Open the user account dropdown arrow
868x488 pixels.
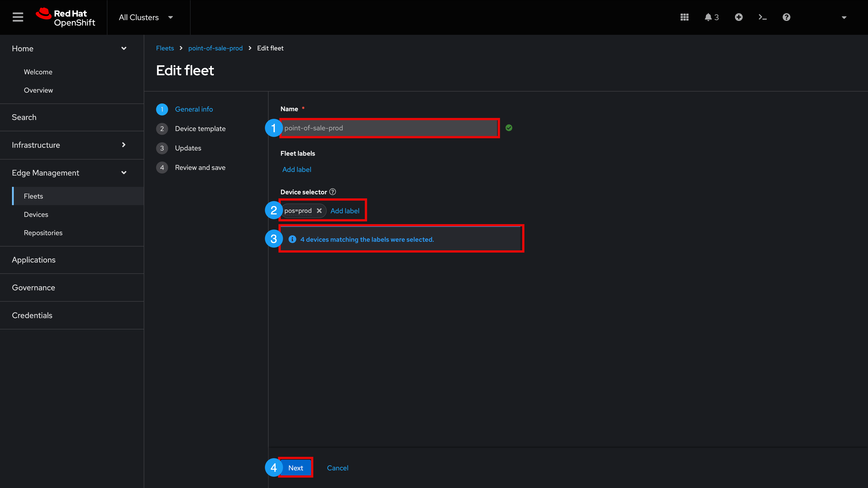[x=844, y=18]
